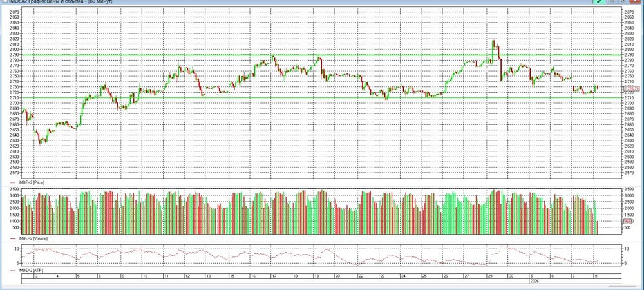This screenshot has height=290, width=644.
Task: Click the current price tag 2726.78
Action: click(632, 89)
